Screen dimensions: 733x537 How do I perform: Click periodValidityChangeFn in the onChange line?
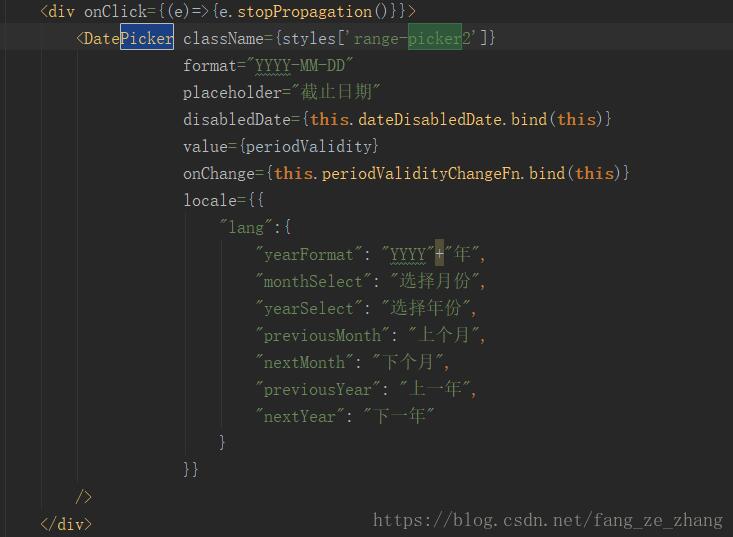421,173
